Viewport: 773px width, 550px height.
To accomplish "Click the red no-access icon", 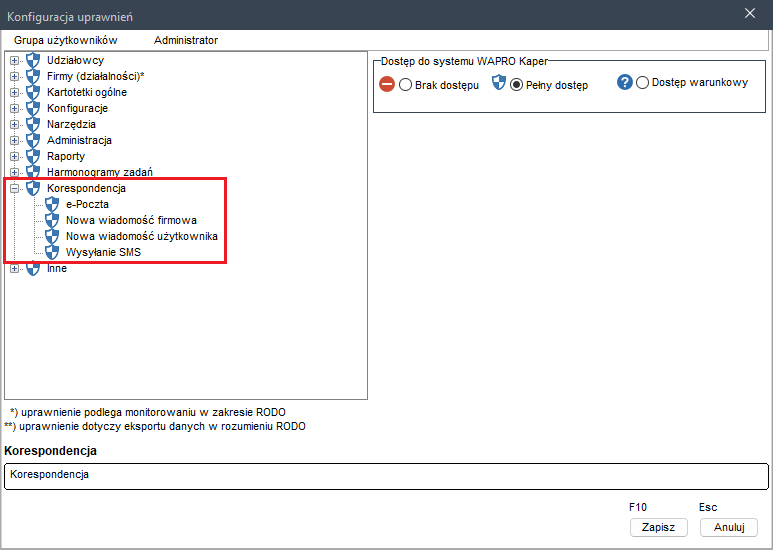I will click(x=387, y=85).
